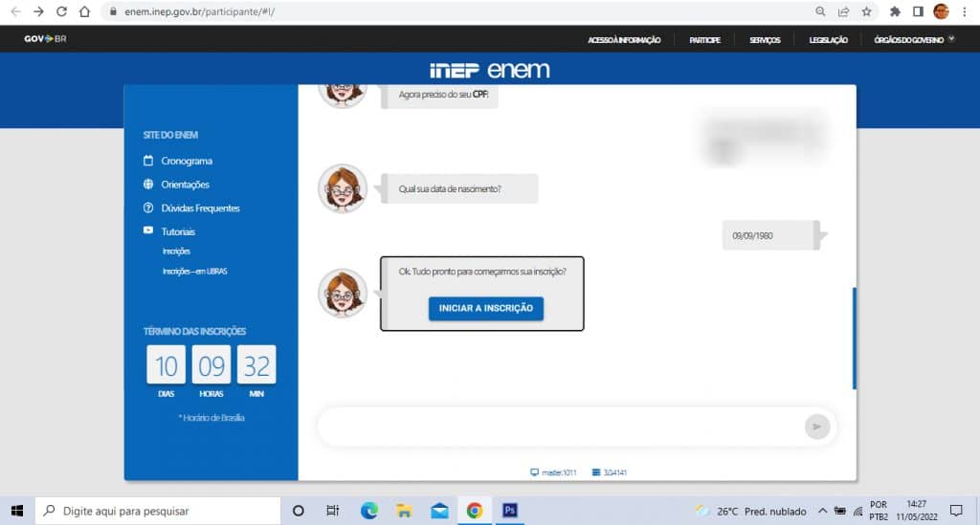Screen dimensions: 980x525
Task: Click the INEP ENEM logo
Action: [x=490, y=70]
